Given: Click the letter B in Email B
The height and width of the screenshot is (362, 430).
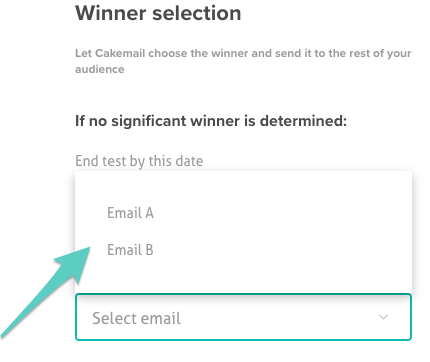Looking at the screenshot, I should [149, 250].
